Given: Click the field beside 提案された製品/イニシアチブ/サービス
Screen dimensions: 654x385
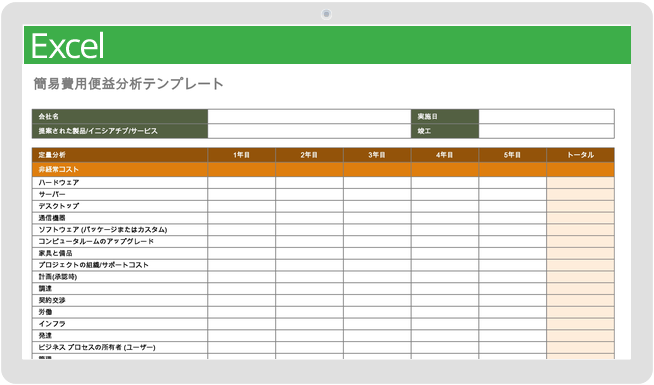Looking at the screenshot, I should (309, 131).
